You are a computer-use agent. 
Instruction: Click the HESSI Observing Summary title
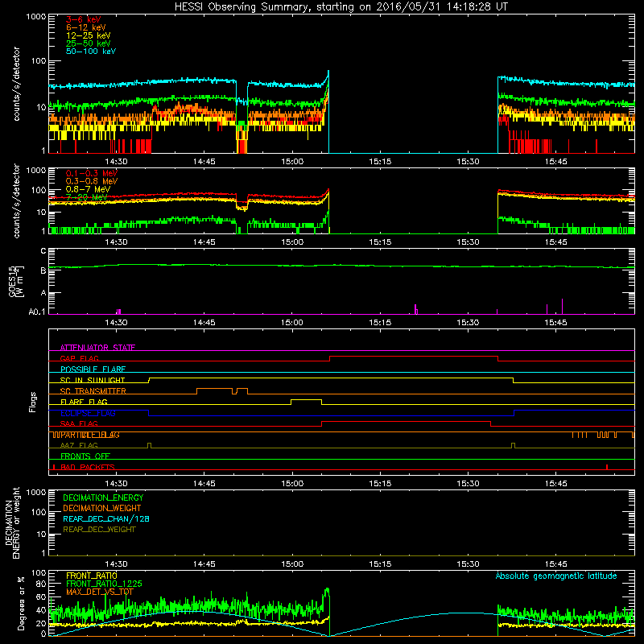point(341,7)
